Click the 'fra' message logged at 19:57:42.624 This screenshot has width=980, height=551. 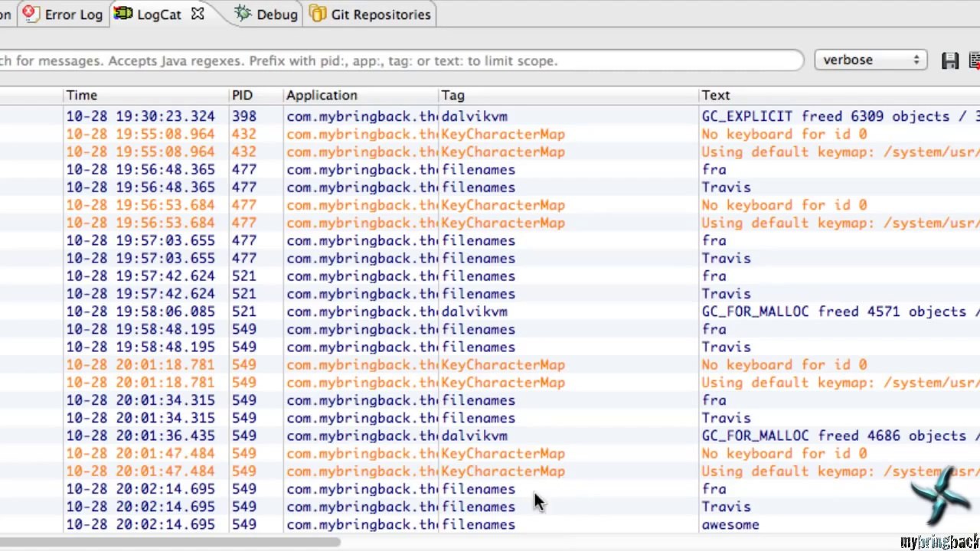point(714,275)
